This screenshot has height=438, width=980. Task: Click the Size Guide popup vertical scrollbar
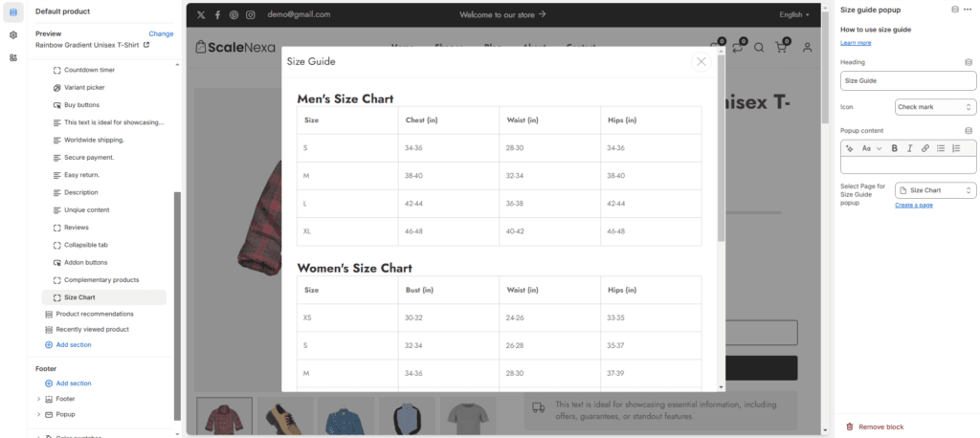pos(721,148)
